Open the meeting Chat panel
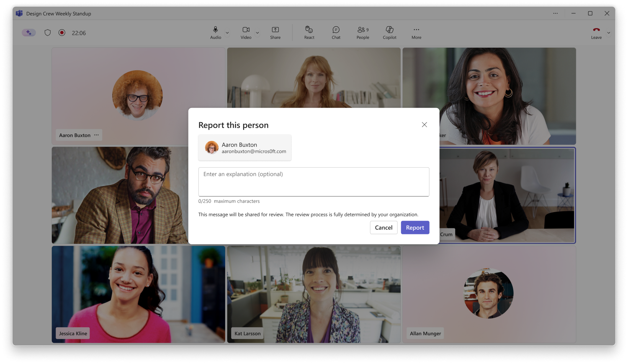 (x=336, y=33)
